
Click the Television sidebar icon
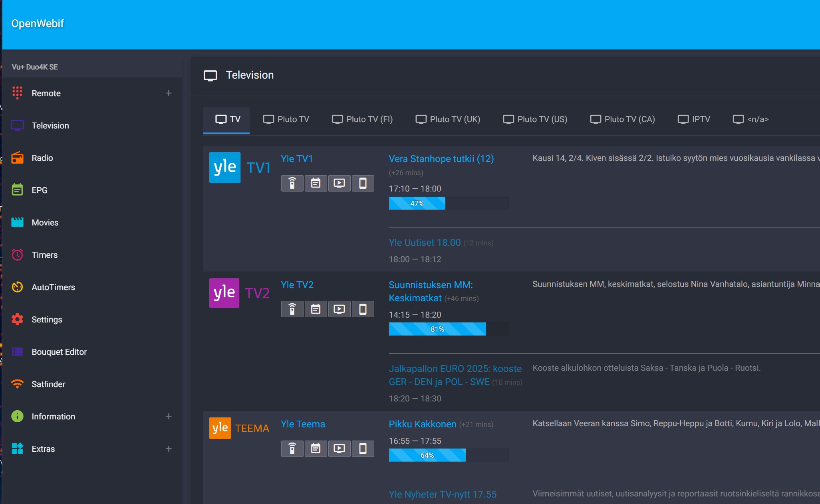(17, 126)
